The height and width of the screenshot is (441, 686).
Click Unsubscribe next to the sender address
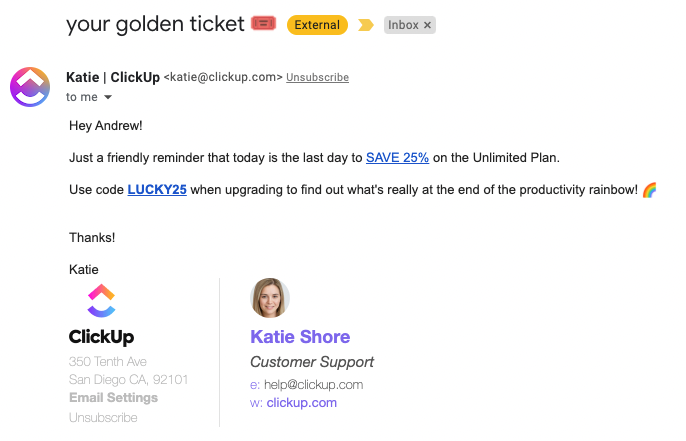pyautogui.click(x=317, y=78)
